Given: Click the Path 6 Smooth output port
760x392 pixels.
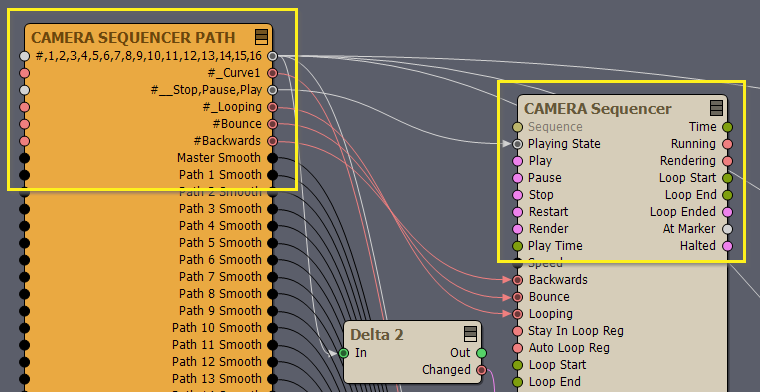Looking at the screenshot, I should [272, 260].
